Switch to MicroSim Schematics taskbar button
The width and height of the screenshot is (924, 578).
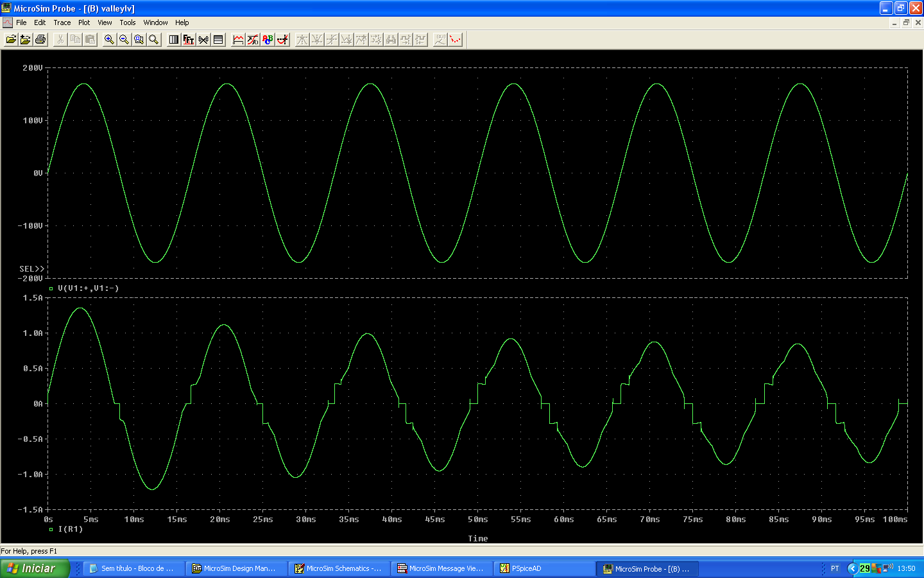click(339, 568)
